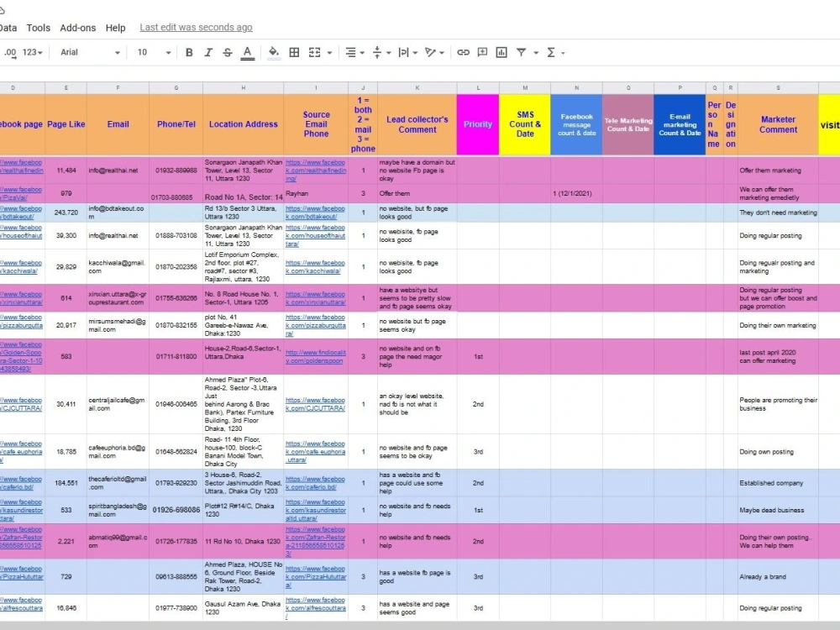The width and height of the screenshot is (840, 630).
Task: Open the borders tool
Action: [x=294, y=52]
